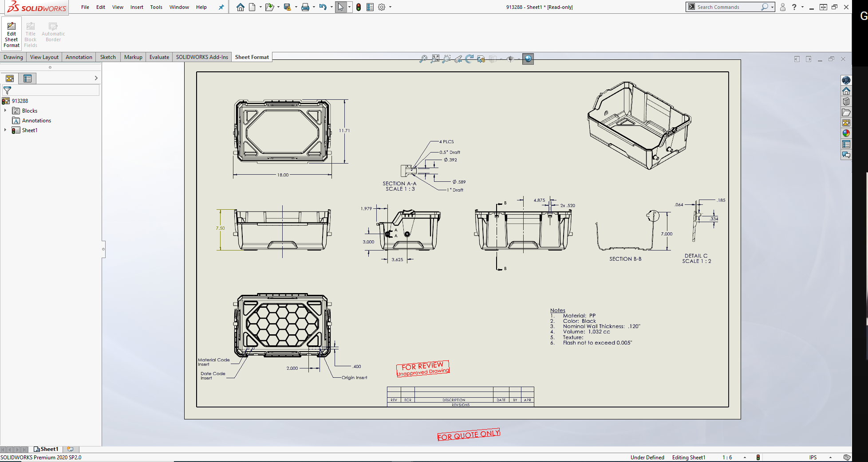Click the Open document folder icon
The image size is (868, 462).
(269, 7)
